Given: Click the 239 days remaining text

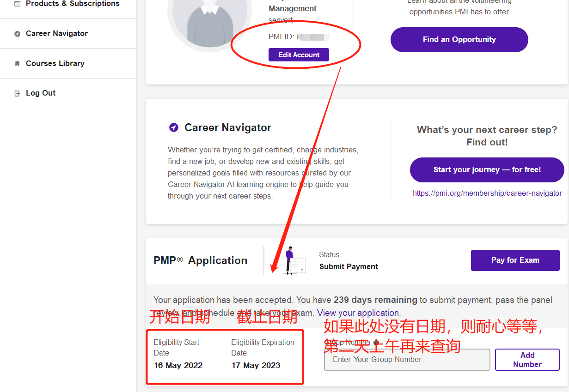Looking at the screenshot, I should tap(375, 300).
